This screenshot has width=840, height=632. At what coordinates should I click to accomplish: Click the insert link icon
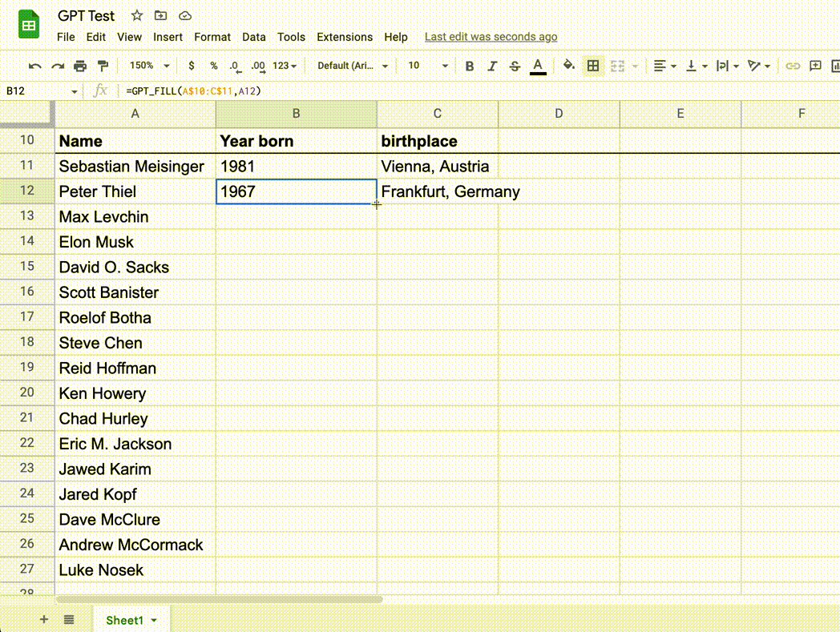click(x=793, y=66)
